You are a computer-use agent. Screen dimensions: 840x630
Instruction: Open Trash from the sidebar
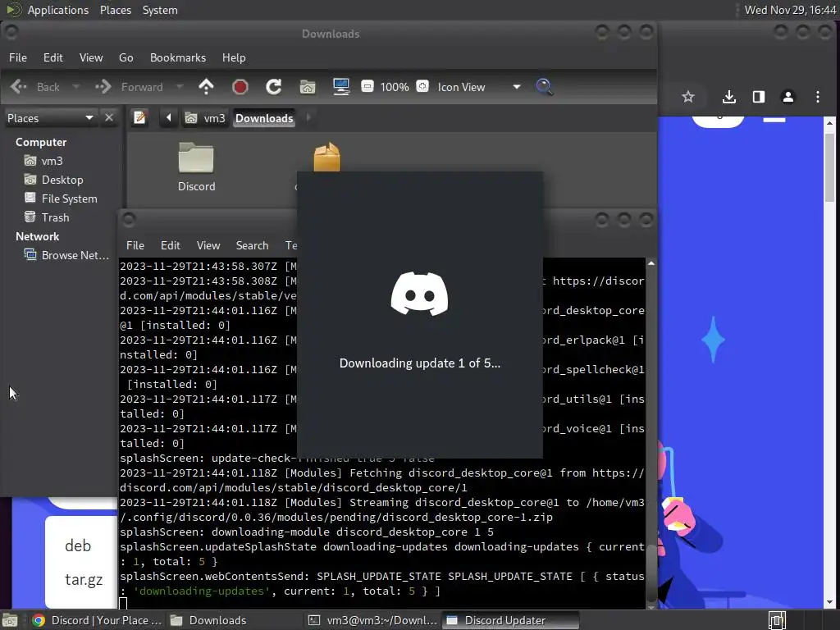47,217
